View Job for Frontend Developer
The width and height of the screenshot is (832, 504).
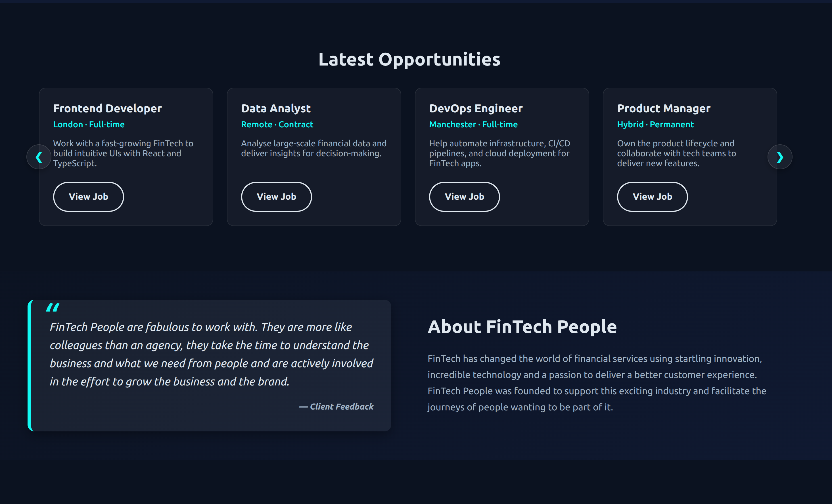tap(88, 197)
